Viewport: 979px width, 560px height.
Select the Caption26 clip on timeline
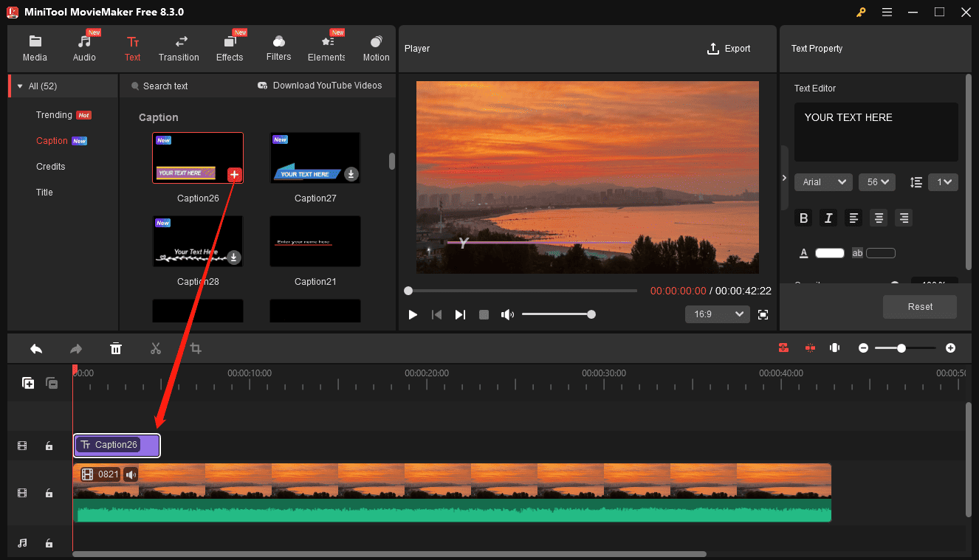coord(117,445)
